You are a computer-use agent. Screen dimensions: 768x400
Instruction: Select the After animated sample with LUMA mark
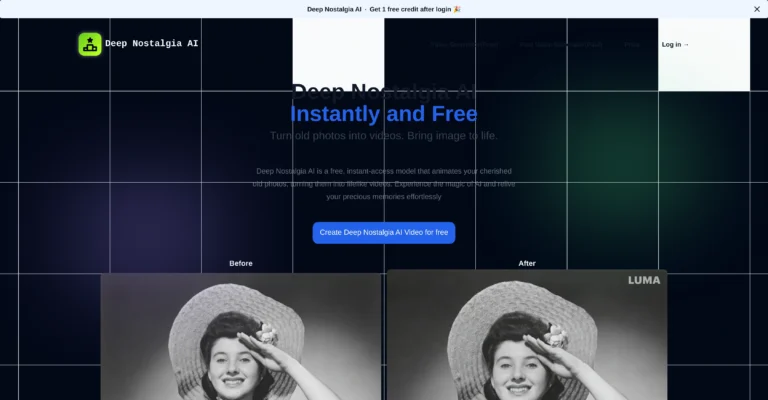(527, 335)
